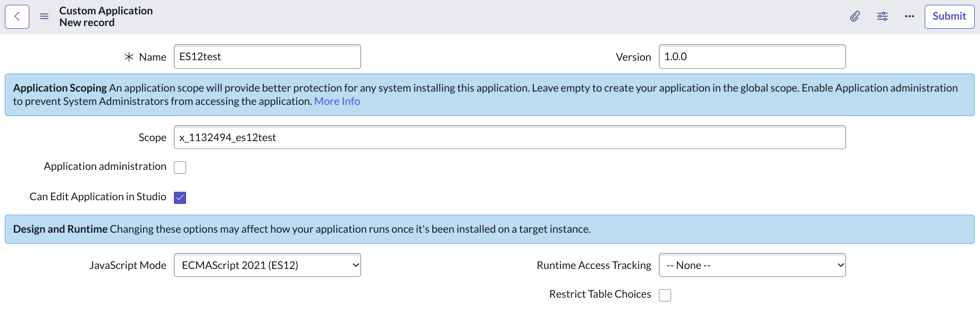Follow the More Info link
The height and width of the screenshot is (311, 980).
coord(337,101)
